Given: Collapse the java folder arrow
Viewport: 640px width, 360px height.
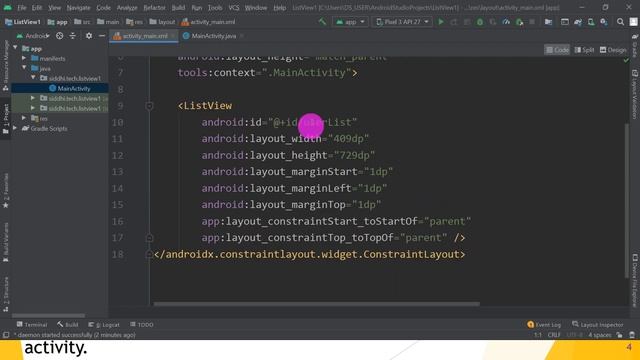Looking at the screenshot, I should point(24,68).
